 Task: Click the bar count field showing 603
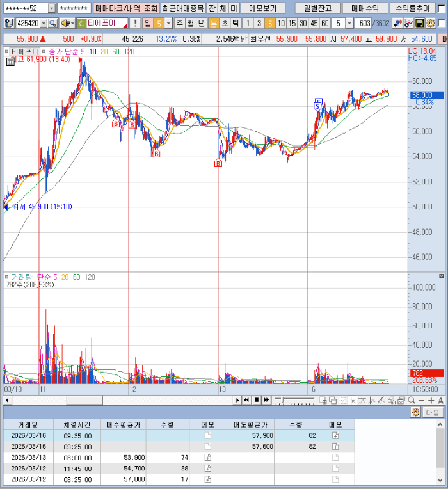point(364,23)
